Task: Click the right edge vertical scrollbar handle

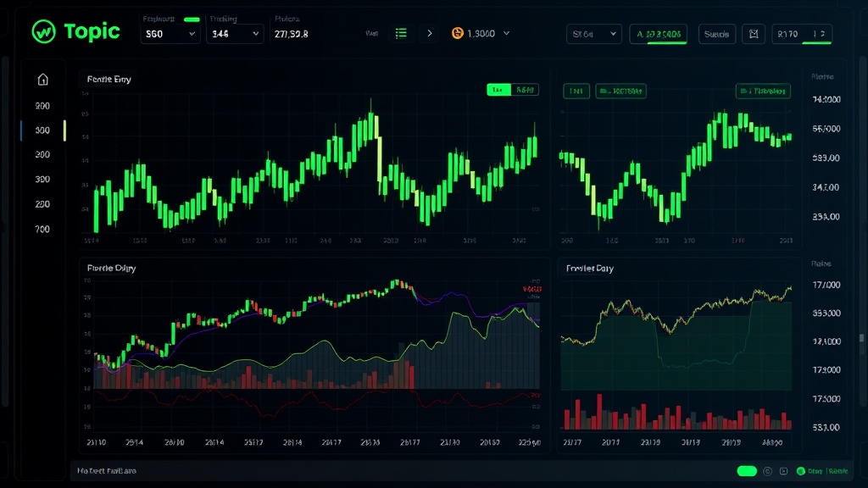Action: click(x=861, y=337)
